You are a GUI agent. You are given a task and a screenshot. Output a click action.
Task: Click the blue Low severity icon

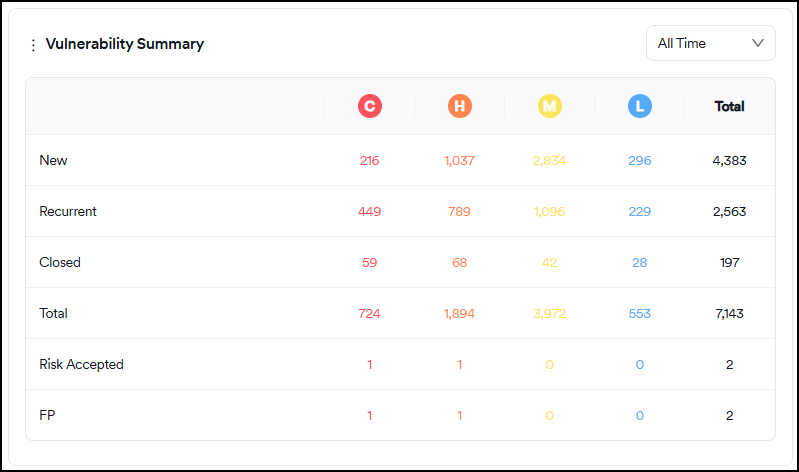pyautogui.click(x=640, y=106)
